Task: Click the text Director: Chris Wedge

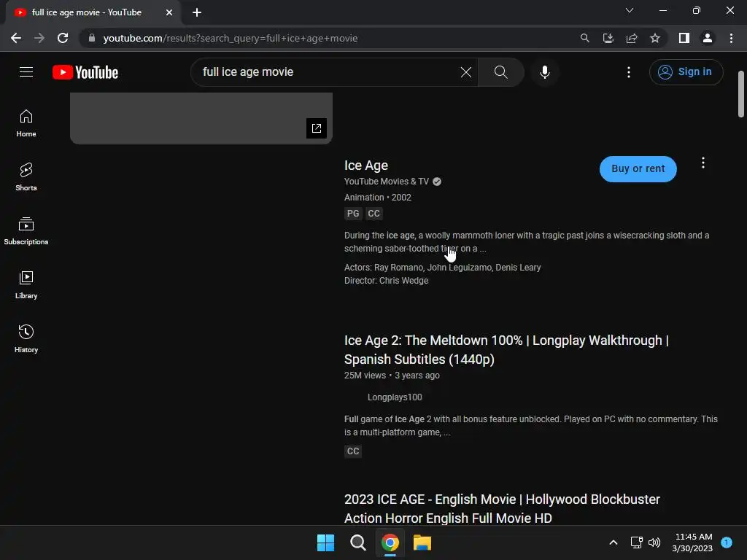Action: [387, 281]
